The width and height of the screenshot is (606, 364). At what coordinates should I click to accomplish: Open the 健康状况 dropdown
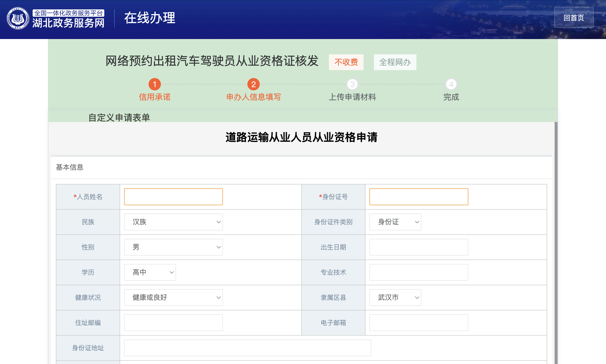click(x=173, y=297)
